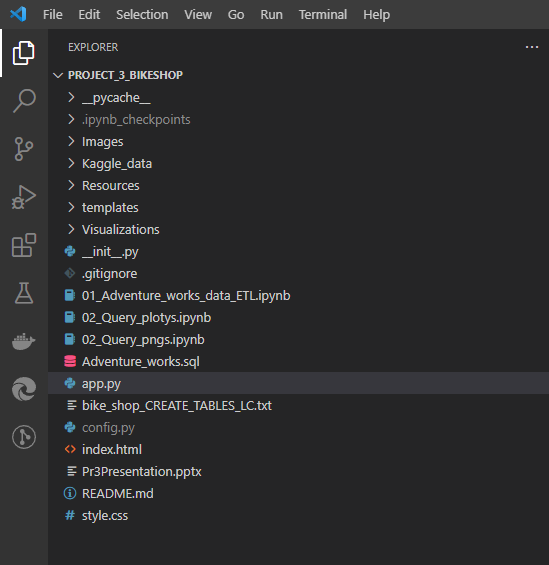Open 01_Adventure_works_data_ETL.ipynb notebook
549x565 pixels.
186,296
